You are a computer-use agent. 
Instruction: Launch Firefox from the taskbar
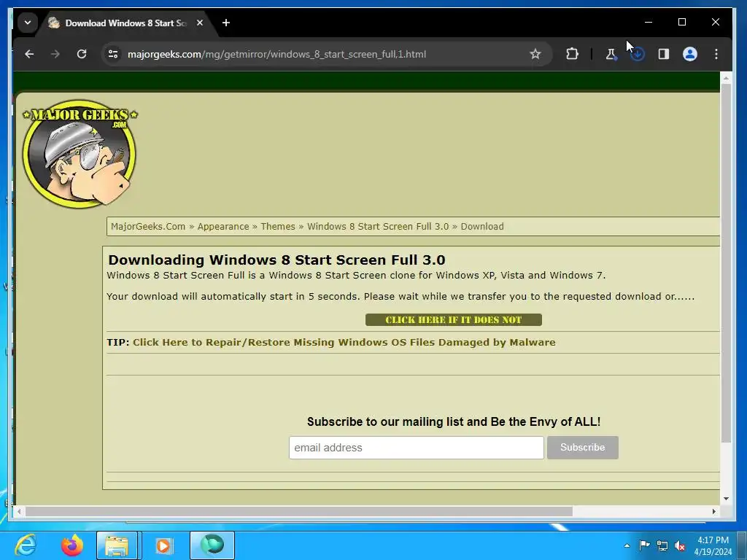[72, 545]
